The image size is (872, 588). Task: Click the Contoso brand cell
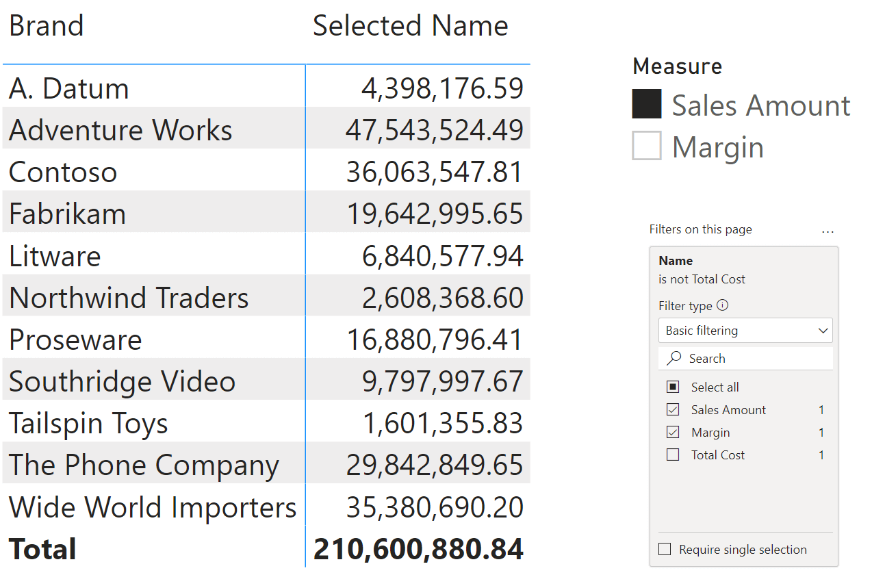coord(63,172)
